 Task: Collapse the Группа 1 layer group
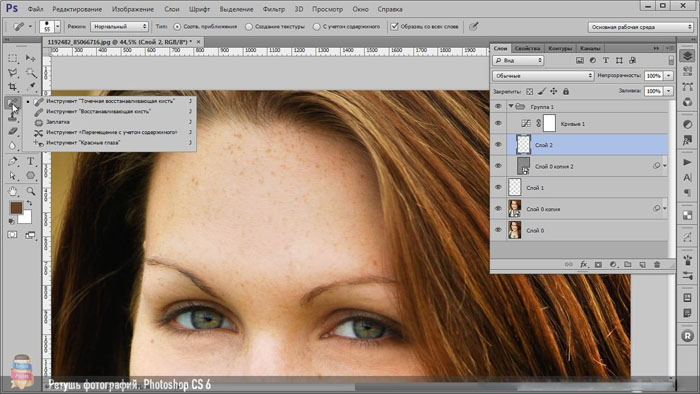click(511, 107)
